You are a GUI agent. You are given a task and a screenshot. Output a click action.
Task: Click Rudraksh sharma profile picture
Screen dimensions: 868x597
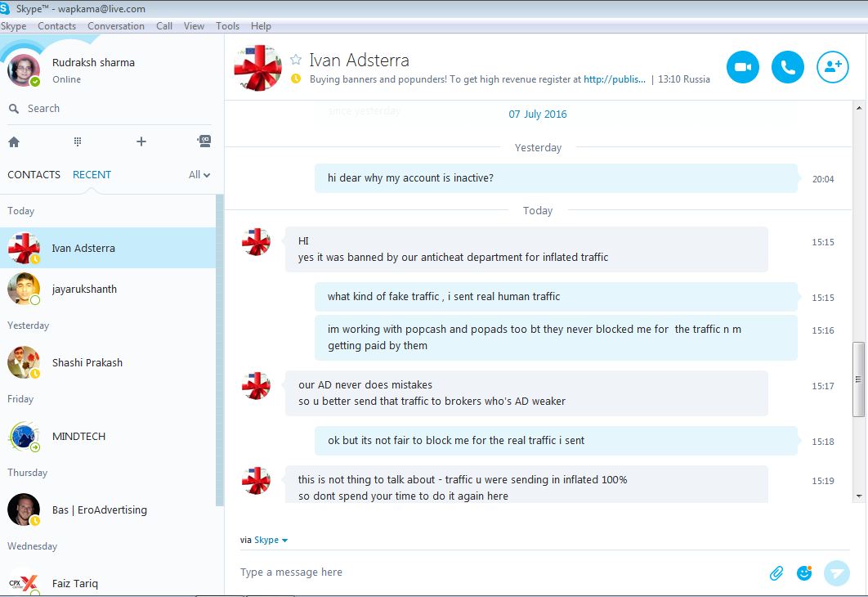pyautogui.click(x=24, y=70)
